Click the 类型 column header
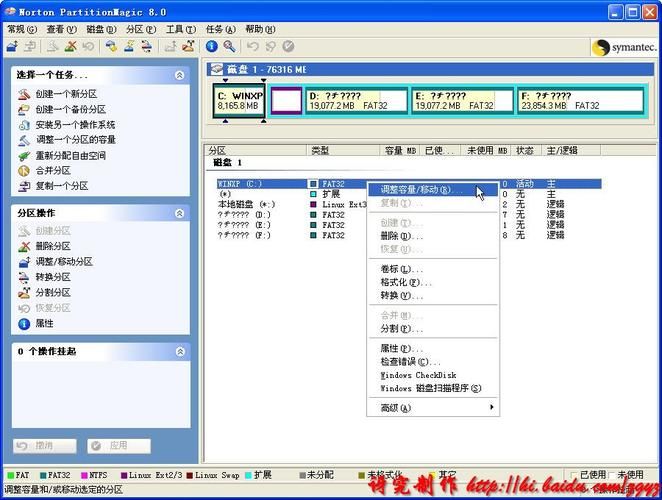Screen dimensions: 662x500 (x=343, y=150)
